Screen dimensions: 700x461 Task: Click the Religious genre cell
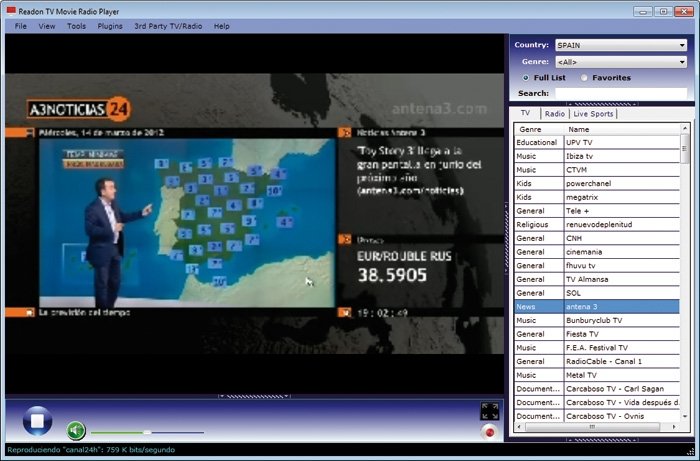[x=539, y=224]
